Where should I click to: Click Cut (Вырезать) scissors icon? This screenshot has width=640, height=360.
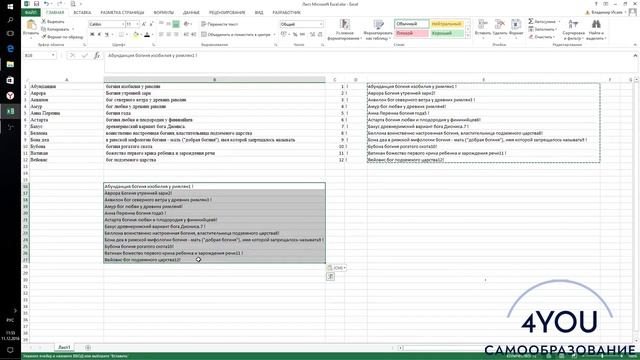pyautogui.click(x=44, y=21)
